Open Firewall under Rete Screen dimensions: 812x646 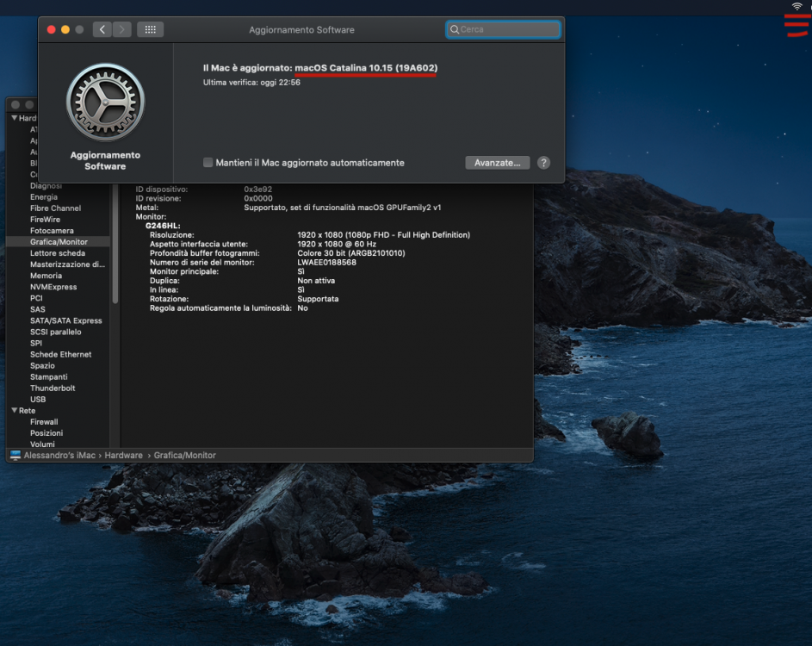pos(44,422)
